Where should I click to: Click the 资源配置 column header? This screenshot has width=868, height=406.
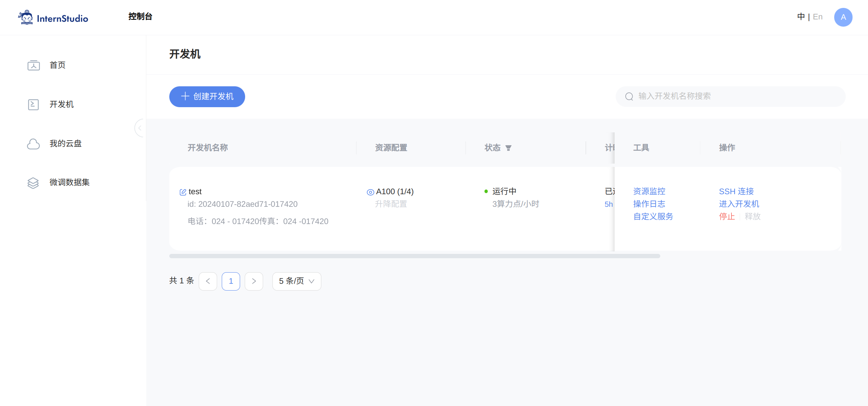(391, 148)
